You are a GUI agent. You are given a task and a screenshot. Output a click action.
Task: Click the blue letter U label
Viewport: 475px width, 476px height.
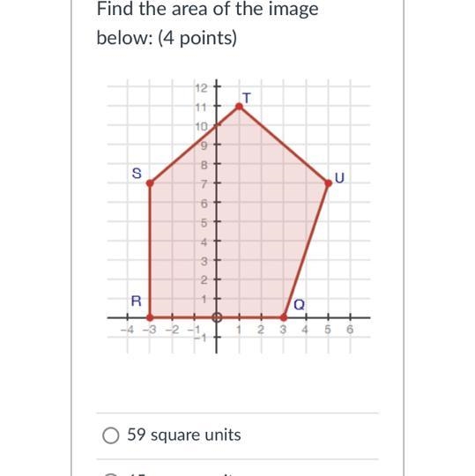(339, 178)
